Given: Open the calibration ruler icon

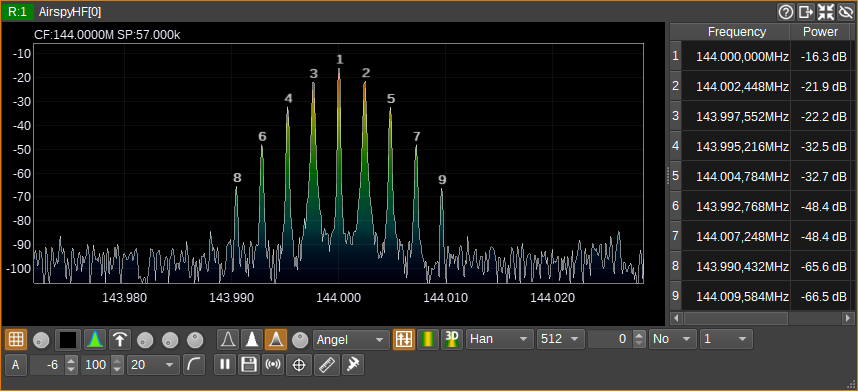Looking at the screenshot, I should pyautogui.click(x=326, y=365).
